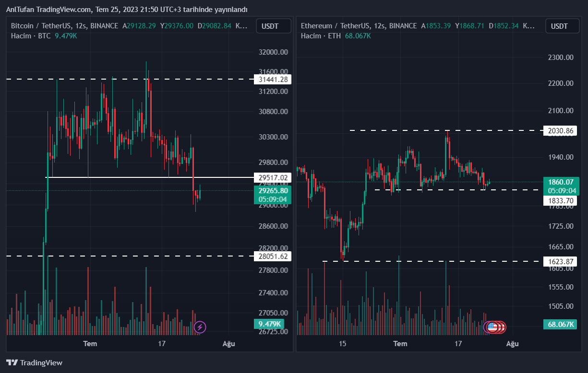The width and height of the screenshot is (588, 373).
Task: Click the Bitcoin / TetherUS chart title
Action: pyautogui.click(x=64, y=26)
